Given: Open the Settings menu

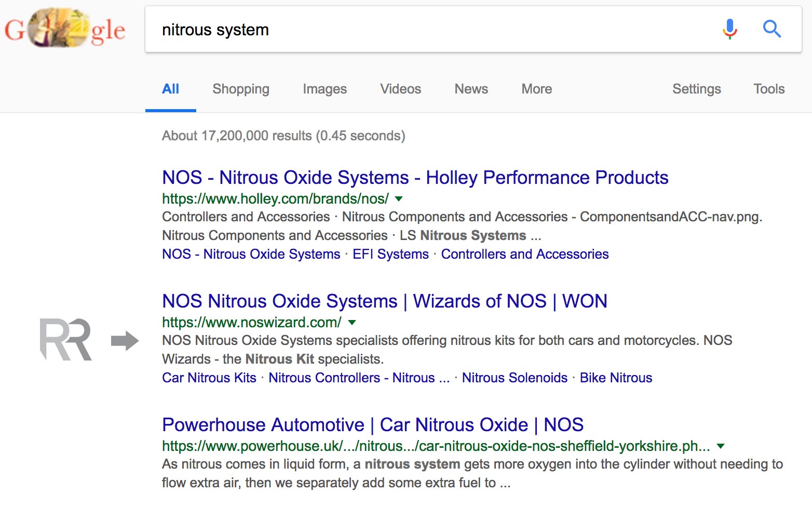Looking at the screenshot, I should click(x=696, y=89).
